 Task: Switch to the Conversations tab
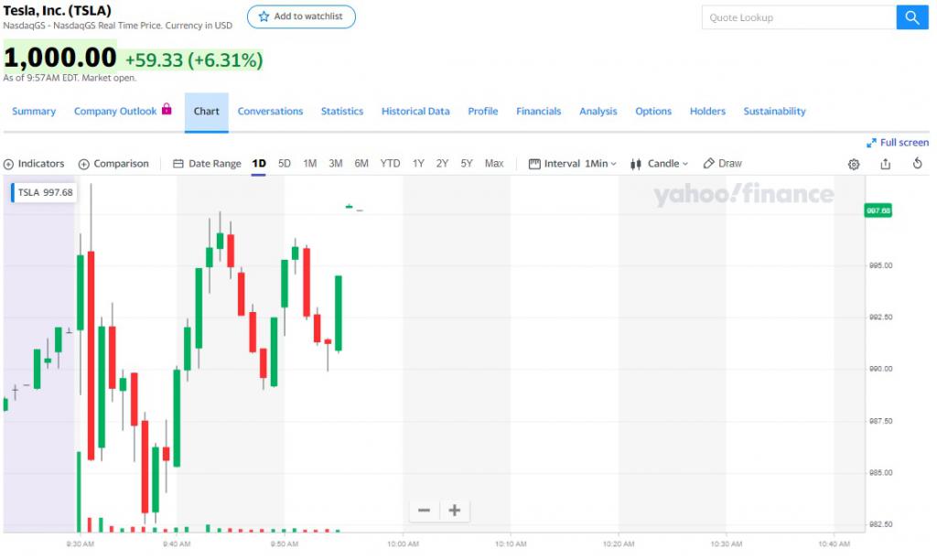click(x=270, y=111)
